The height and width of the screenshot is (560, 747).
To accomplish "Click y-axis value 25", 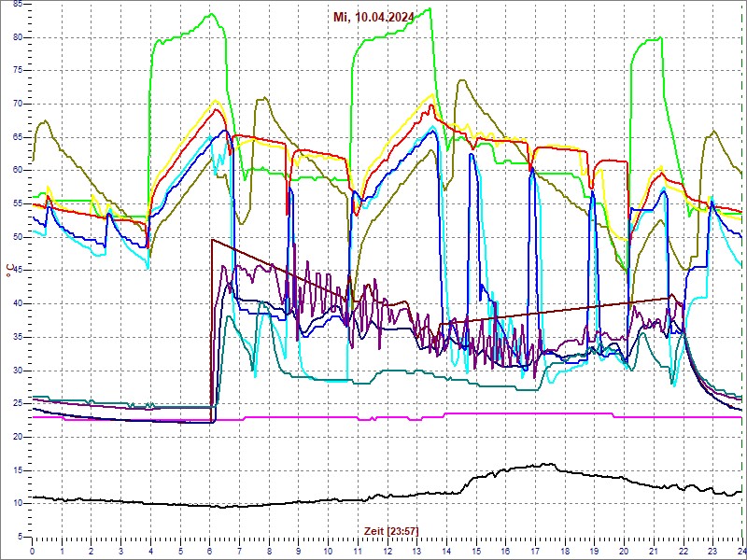I will 18,404.
